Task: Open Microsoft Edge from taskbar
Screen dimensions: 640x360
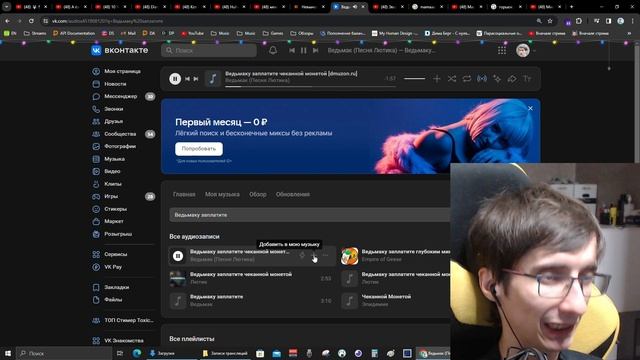Action: tap(137, 353)
